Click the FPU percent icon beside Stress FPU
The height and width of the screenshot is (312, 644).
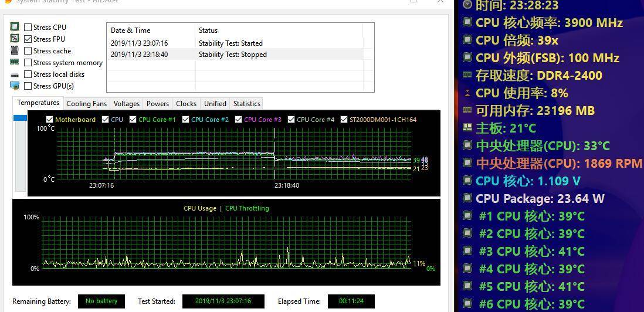coord(15,39)
